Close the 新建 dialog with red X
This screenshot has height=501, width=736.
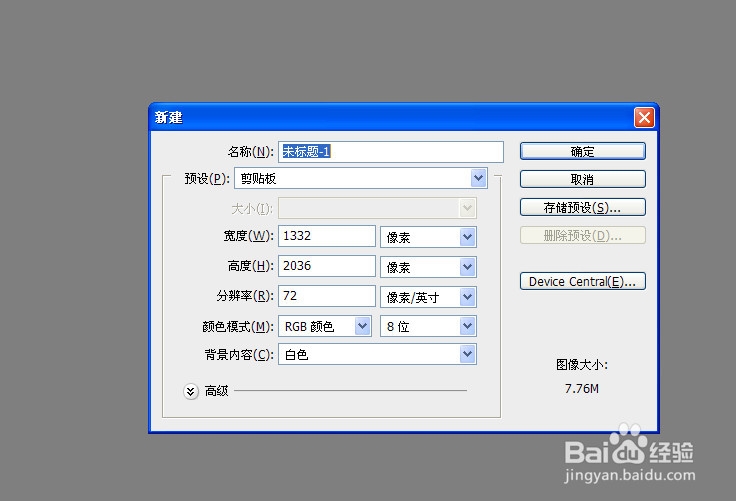coord(644,117)
